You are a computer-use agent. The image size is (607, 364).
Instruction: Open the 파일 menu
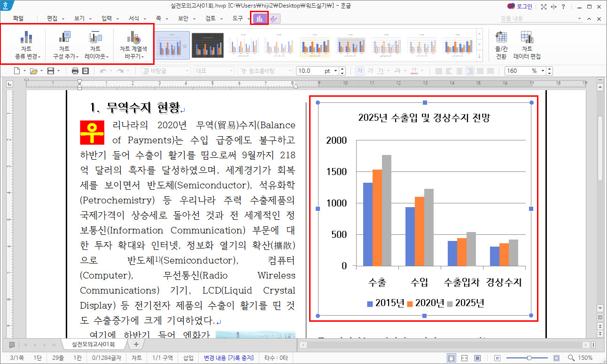point(18,18)
